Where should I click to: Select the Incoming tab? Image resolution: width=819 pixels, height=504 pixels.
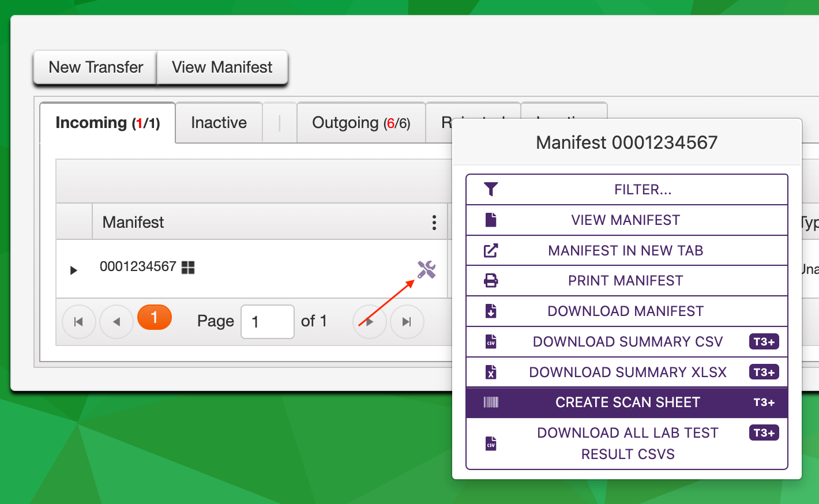[x=107, y=123]
